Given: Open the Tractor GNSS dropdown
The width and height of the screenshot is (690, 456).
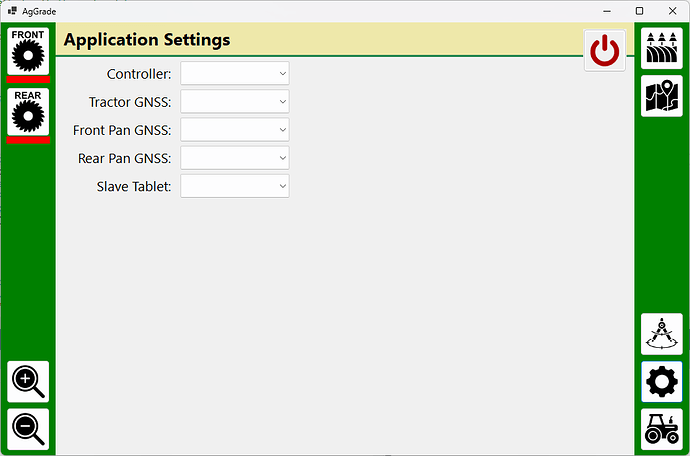Looking at the screenshot, I should (x=235, y=101).
